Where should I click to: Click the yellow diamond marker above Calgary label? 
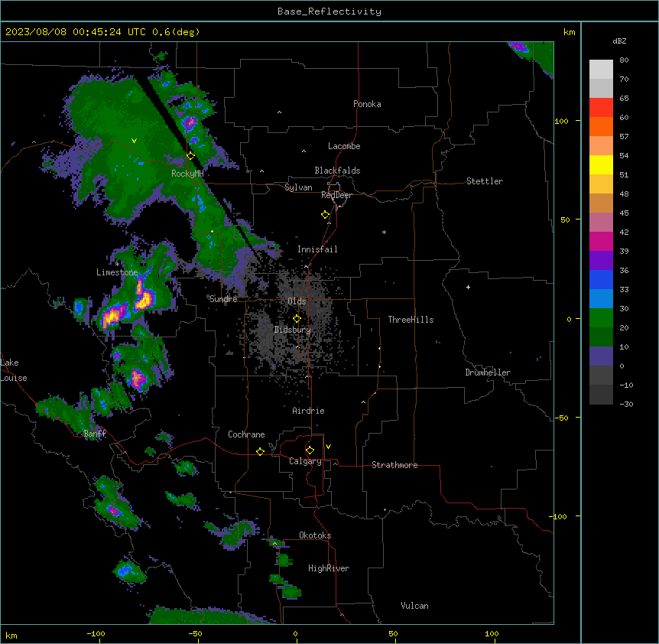310,450
